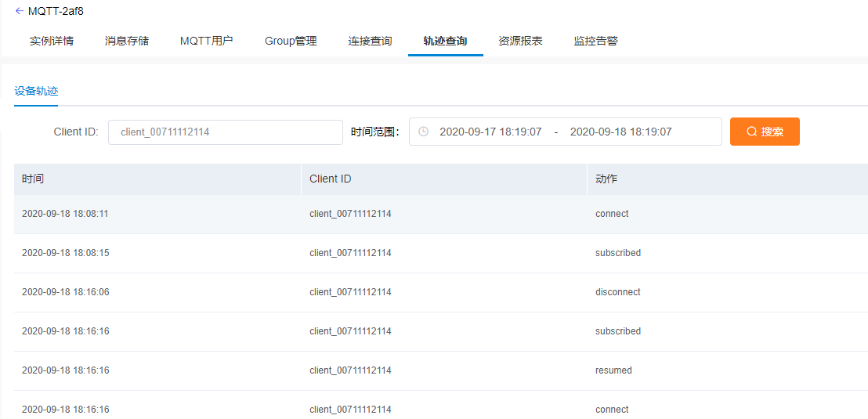Click the start date 2020-09-17 18:19:07

coord(490,132)
